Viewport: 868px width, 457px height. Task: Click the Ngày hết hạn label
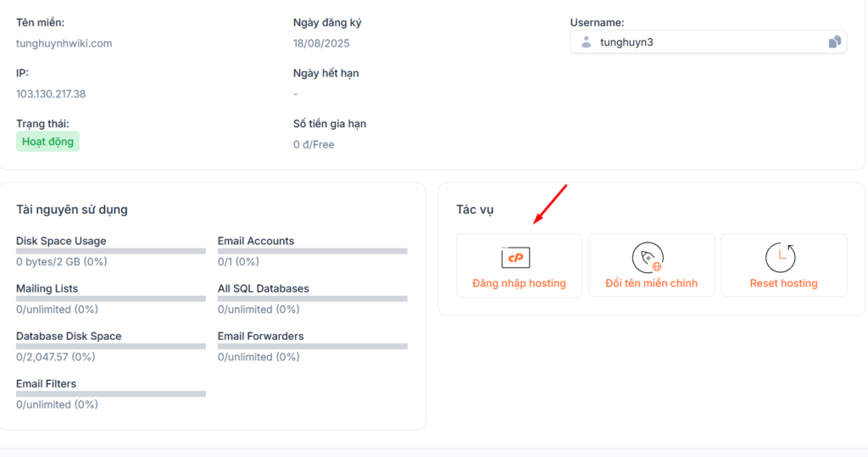click(x=326, y=73)
